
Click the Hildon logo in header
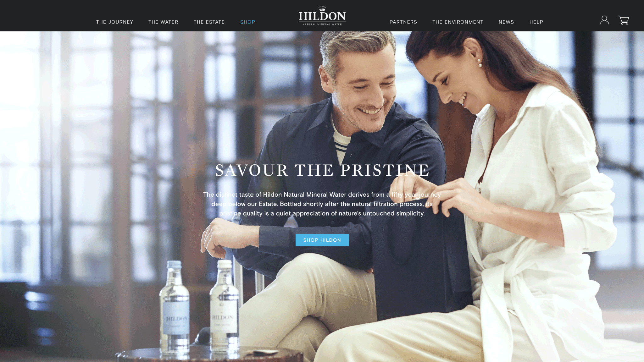322,16
